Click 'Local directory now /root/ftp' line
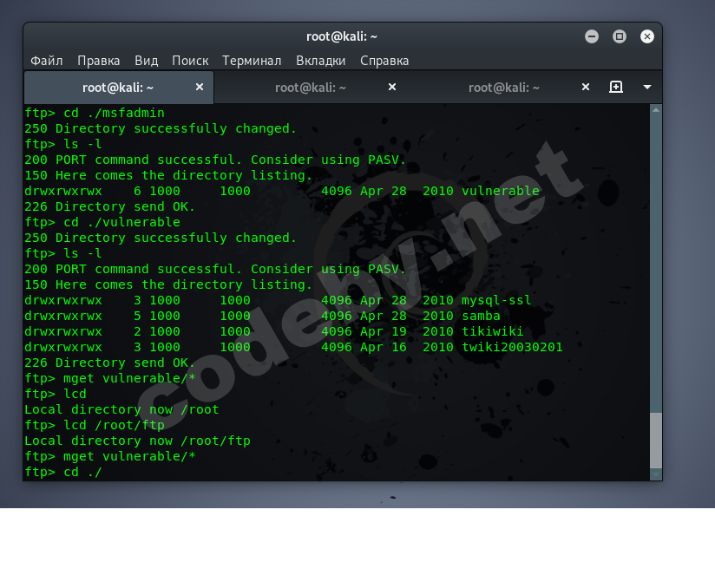715x588 pixels. tap(137, 441)
